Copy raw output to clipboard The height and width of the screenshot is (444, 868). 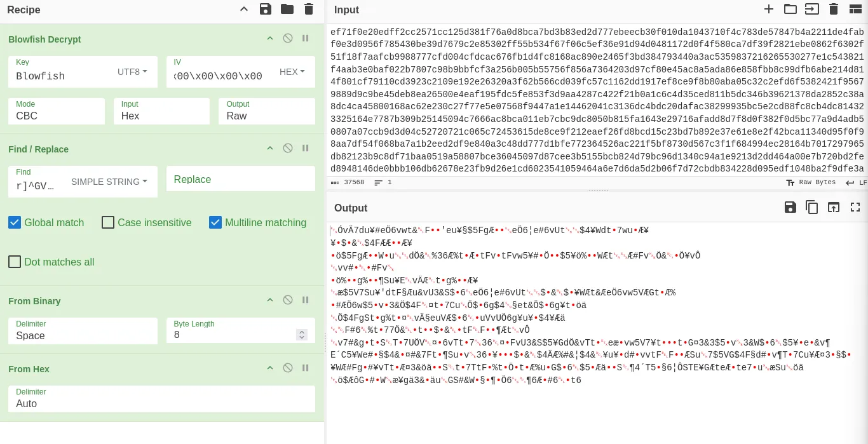(x=811, y=207)
